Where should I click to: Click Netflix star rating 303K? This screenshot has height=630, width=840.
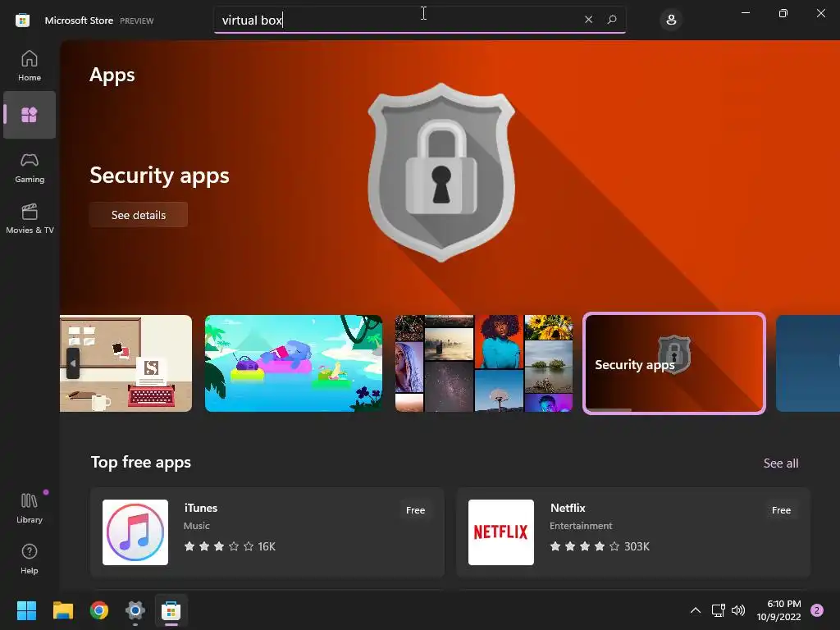coord(600,546)
